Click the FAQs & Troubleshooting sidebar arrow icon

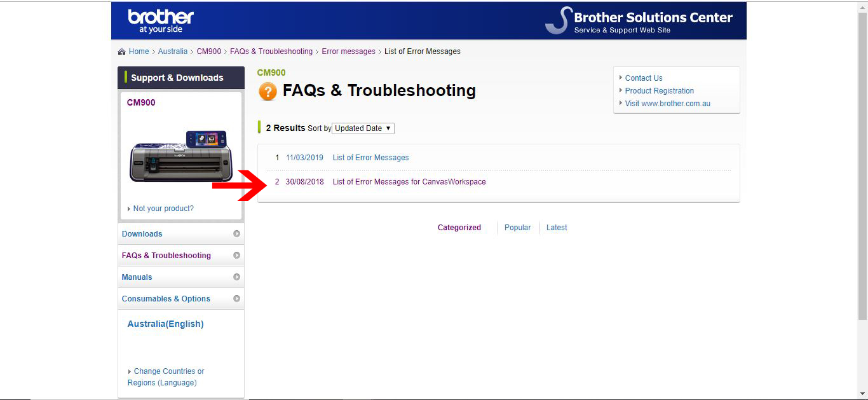point(236,256)
